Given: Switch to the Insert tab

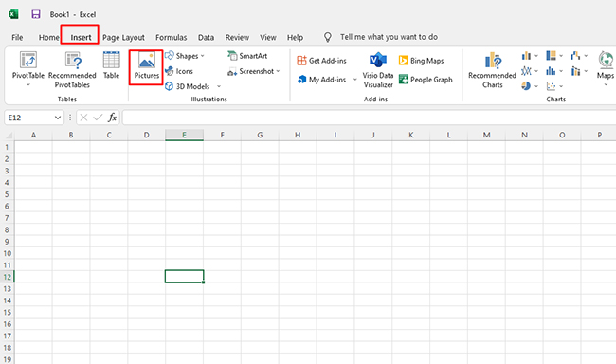Looking at the screenshot, I should [x=81, y=37].
